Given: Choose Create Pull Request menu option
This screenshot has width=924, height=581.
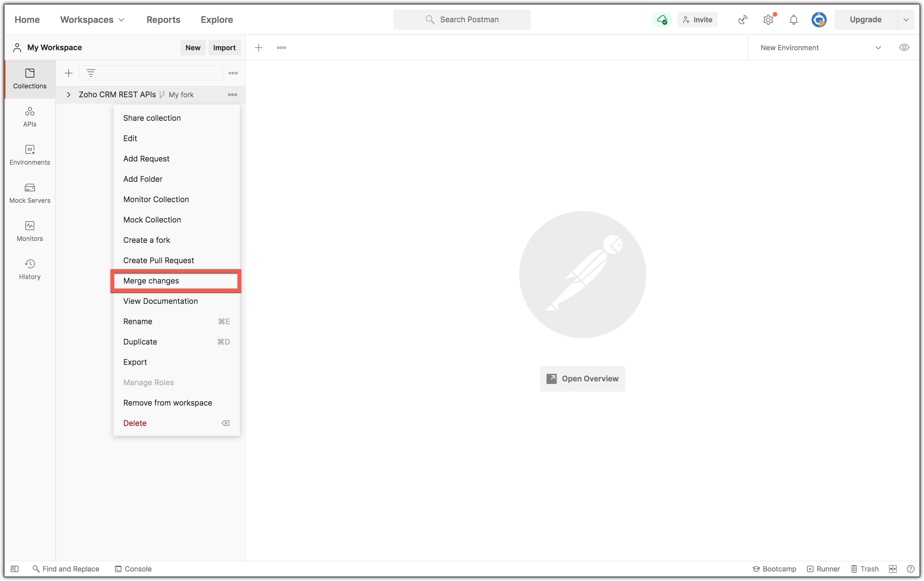Looking at the screenshot, I should (x=159, y=260).
